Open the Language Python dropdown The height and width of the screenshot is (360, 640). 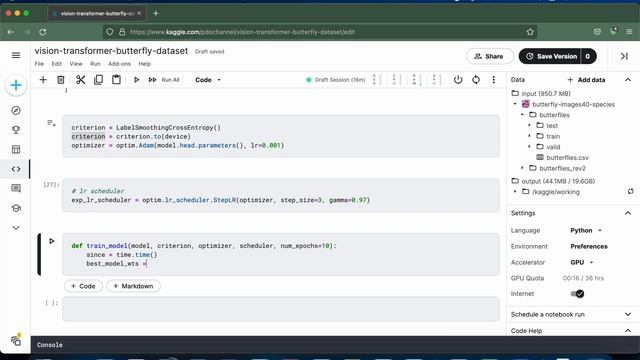point(586,230)
